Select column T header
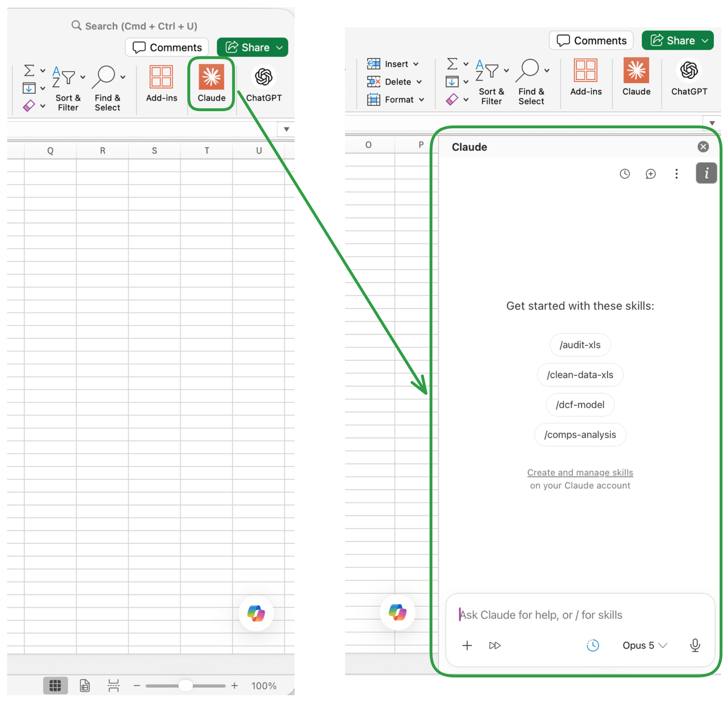The height and width of the screenshot is (702, 728). [x=207, y=150]
